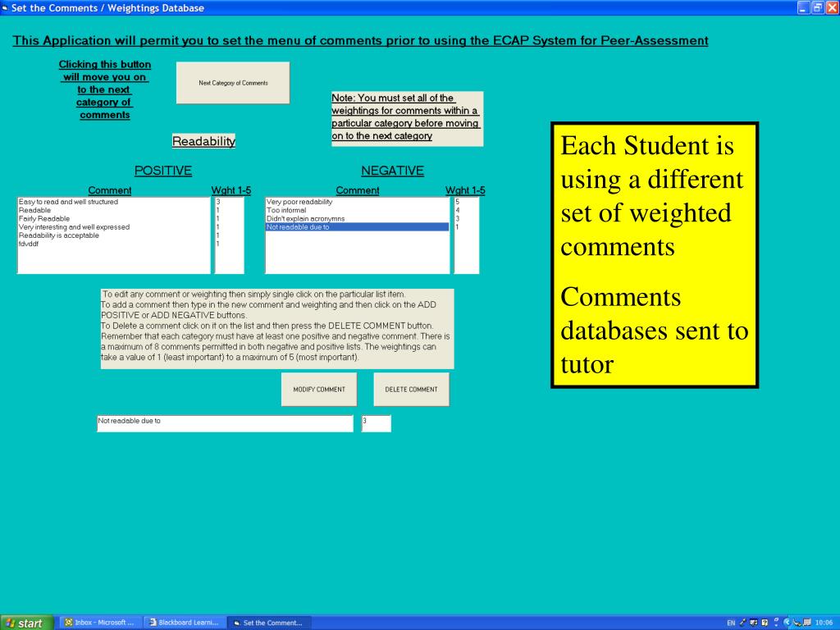Select the 'Fairly Readable' positive comment
840x630 pixels.
[113, 218]
